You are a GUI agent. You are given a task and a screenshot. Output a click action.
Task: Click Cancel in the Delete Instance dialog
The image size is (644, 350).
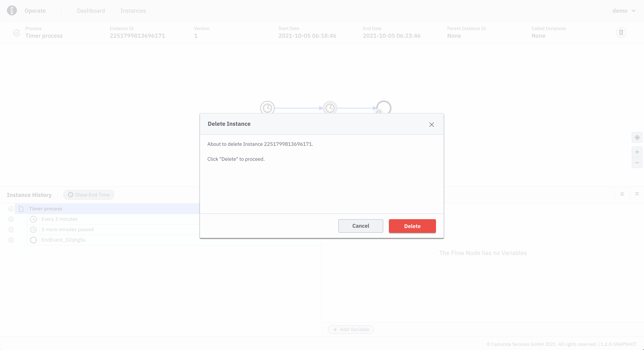361,226
